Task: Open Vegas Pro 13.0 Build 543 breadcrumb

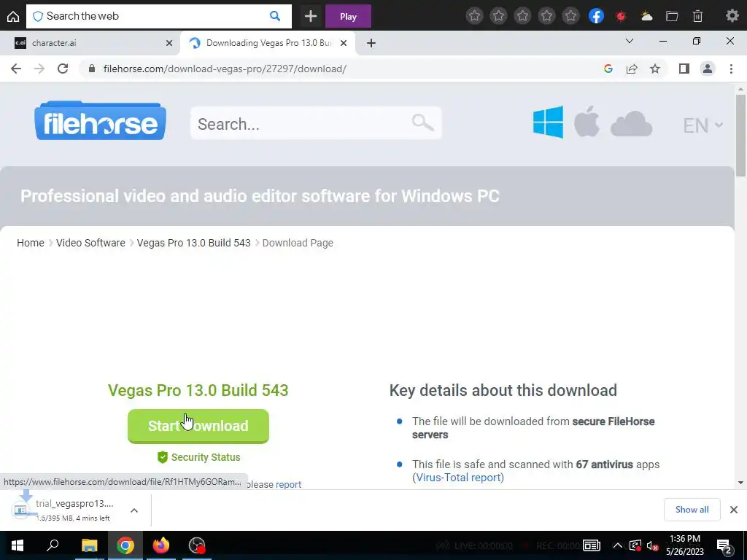Action: pyautogui.click(x=193, y=243)
